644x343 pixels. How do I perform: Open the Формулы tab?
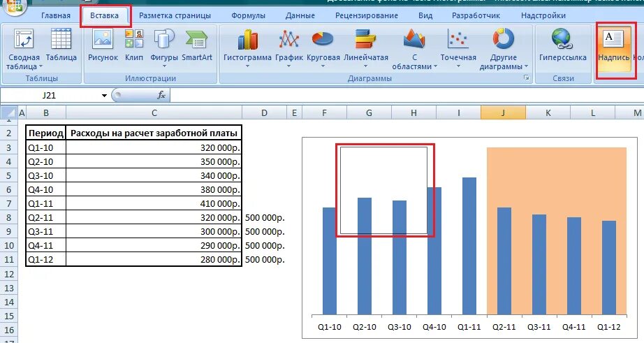(x=248, y=15)
